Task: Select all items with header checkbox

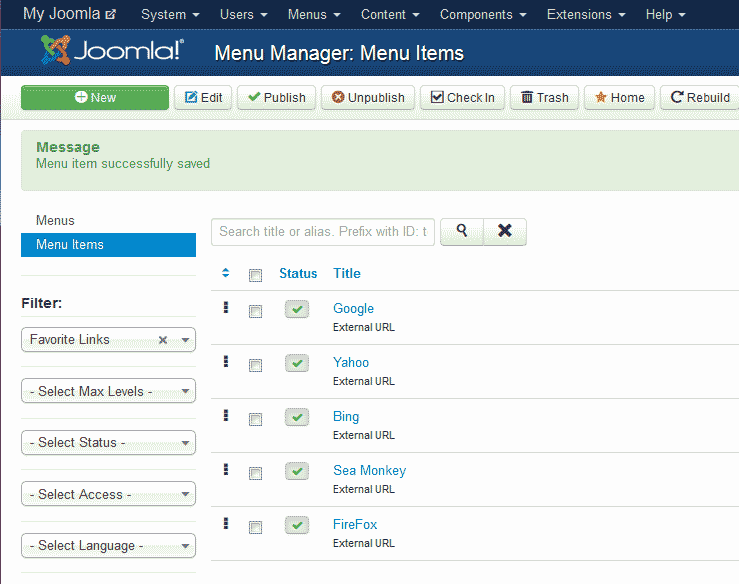Action: click(255, 275)
